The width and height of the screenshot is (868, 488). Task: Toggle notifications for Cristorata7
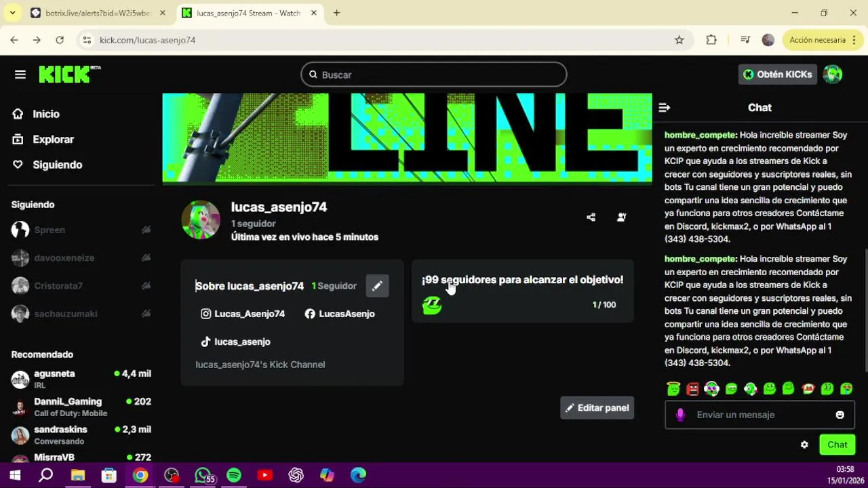pos(146,286)
